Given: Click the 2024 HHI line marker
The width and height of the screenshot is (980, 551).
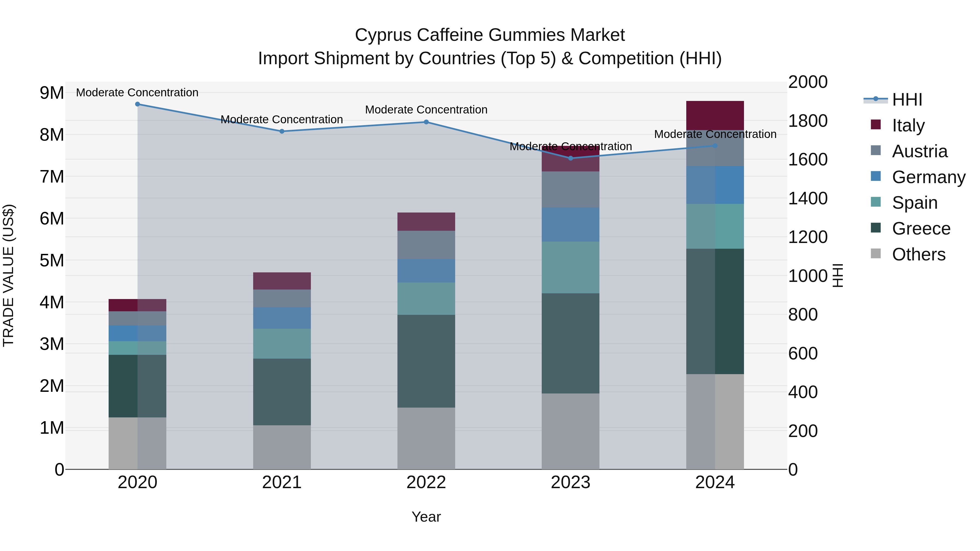Looking at the screenshot, I should [715, 146].
